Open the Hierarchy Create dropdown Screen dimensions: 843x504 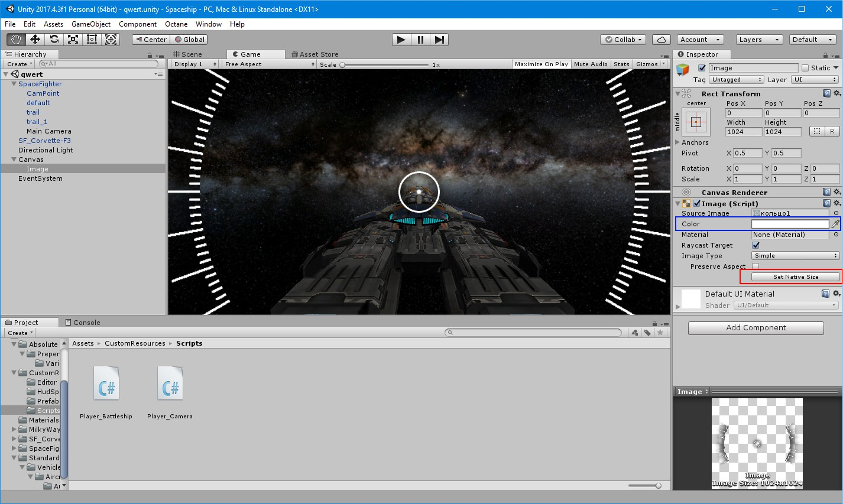pyautogui.click(x=20, y=64)
